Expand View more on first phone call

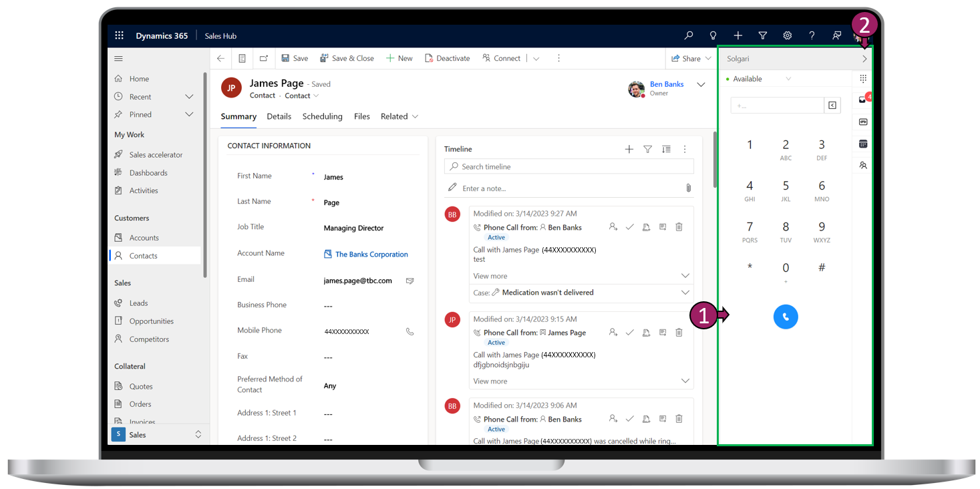(x=490, y=276)
